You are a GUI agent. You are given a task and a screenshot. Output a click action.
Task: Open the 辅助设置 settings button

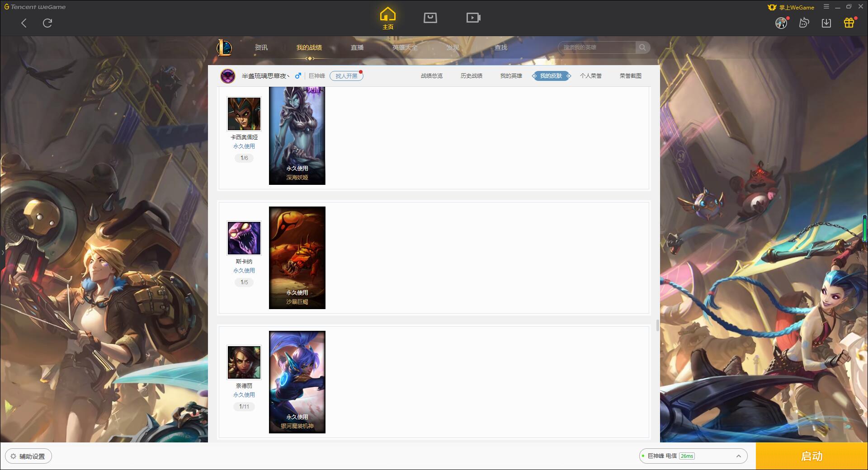click(28, 456)
